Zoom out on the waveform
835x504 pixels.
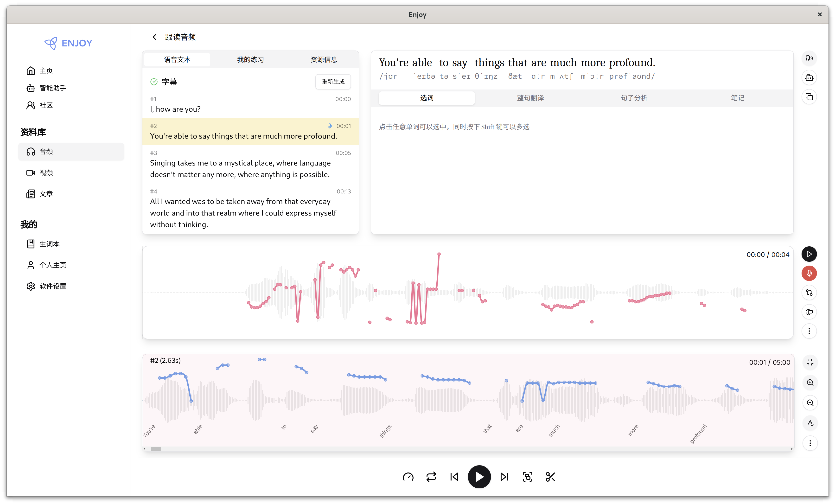pyautogui.click(x=810, y=403)
